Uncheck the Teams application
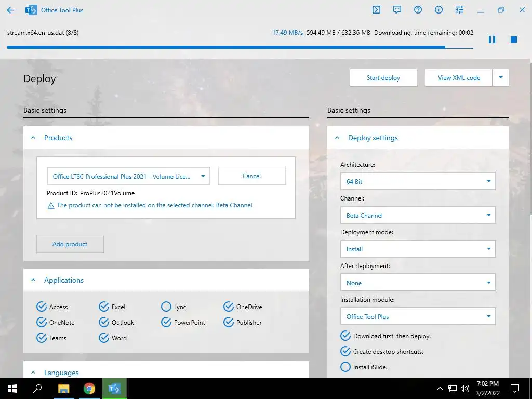The width and height of the screenshot is (532, 399). click(42, 338)
